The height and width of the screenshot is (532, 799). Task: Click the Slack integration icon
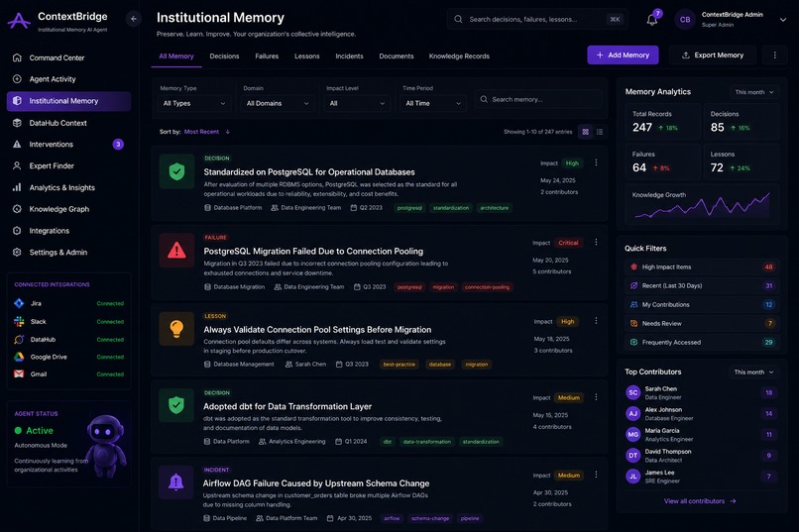coord(19,321)
